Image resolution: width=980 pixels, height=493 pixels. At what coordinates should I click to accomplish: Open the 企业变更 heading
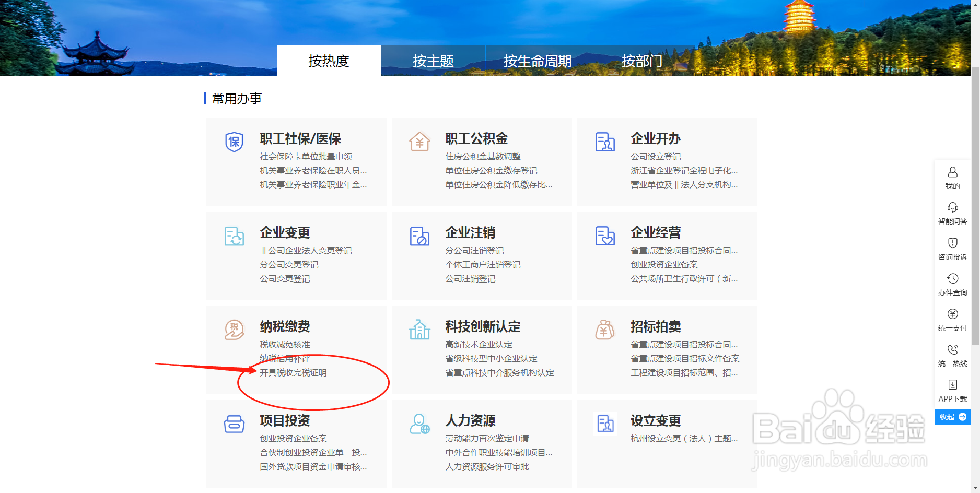tap(285, 233)
